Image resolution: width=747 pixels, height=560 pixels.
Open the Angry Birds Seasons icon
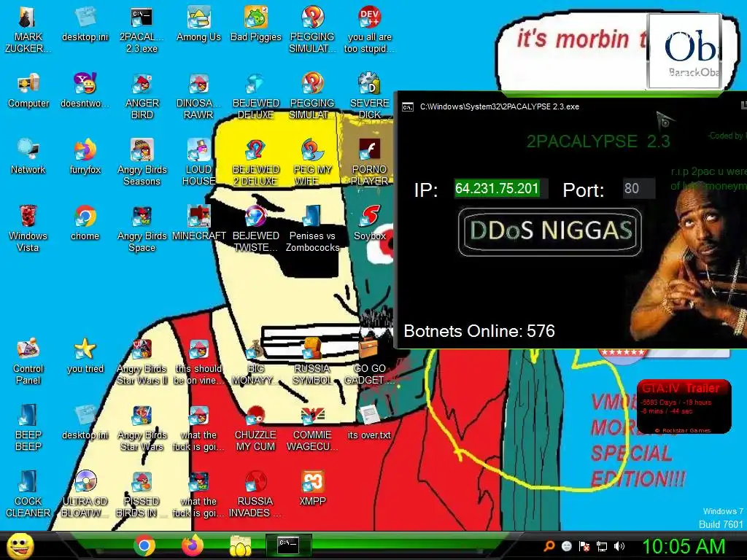142,162
